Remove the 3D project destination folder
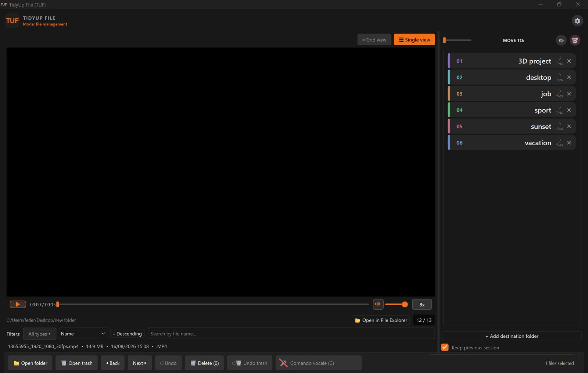Viewport: 588px width, 373px height. point(569,61)
